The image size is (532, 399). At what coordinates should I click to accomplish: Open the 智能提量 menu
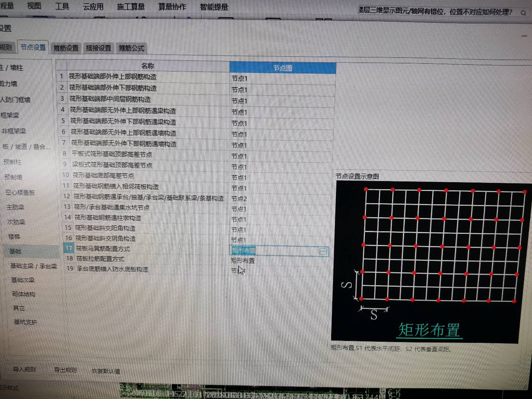214,7
